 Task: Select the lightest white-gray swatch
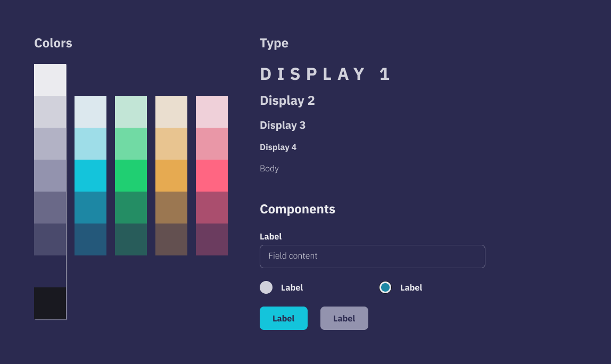[50, 80]
